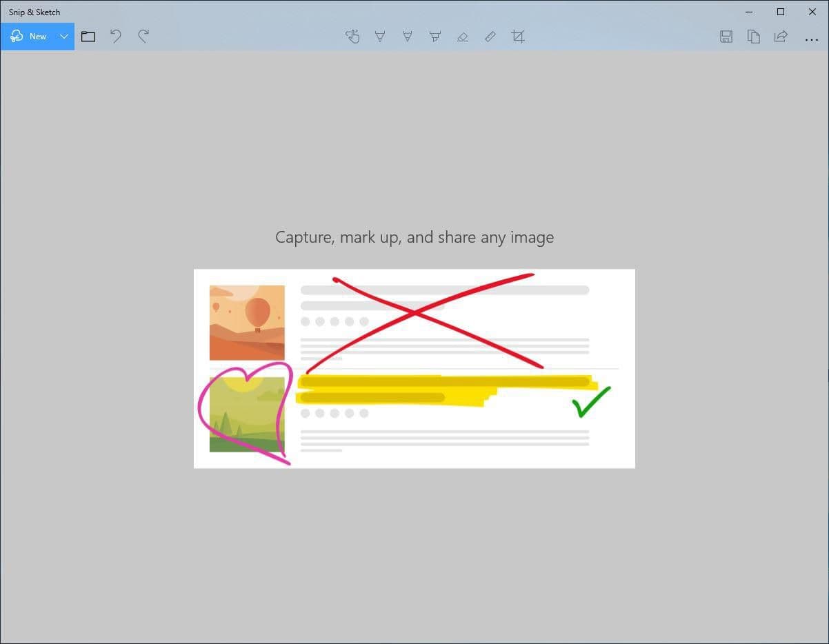The image size is (829, 644).
Task: Open the See more ellipsis menu
Action: (811, 39)
